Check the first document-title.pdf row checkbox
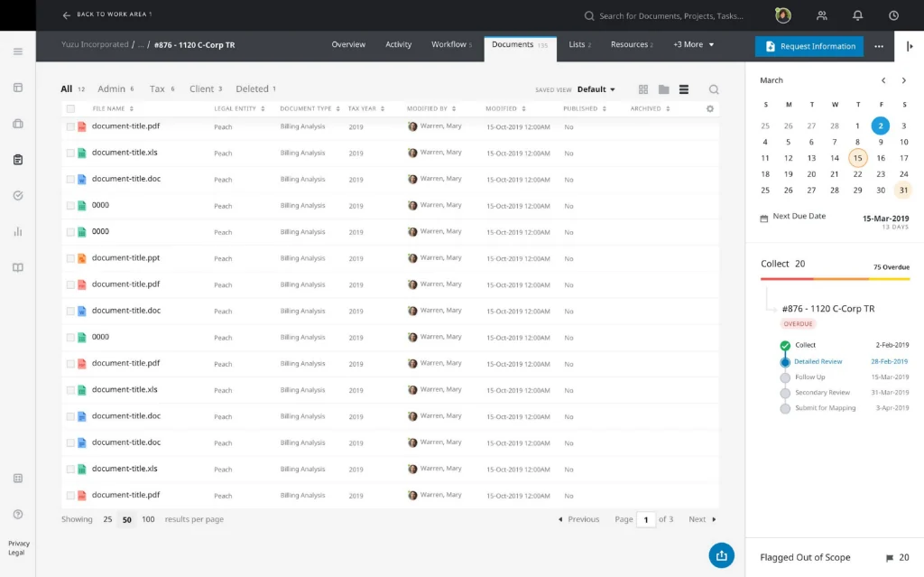The height and width of the screenshot is (577, 924). pyautogui.click(x=70, y=126)
